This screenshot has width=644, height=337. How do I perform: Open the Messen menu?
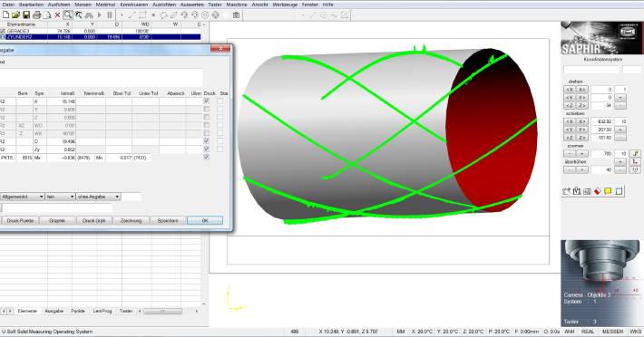coord(83,5)
